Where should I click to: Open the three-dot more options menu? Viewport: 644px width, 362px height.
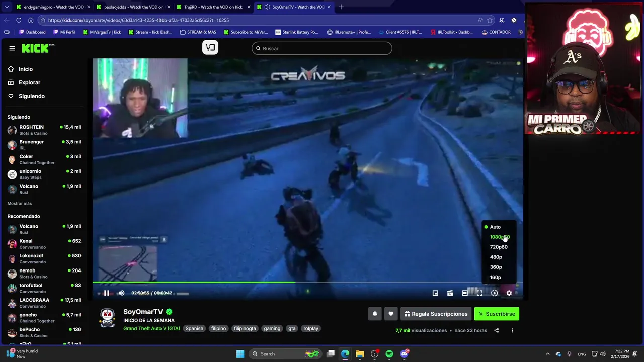[512, 330]
